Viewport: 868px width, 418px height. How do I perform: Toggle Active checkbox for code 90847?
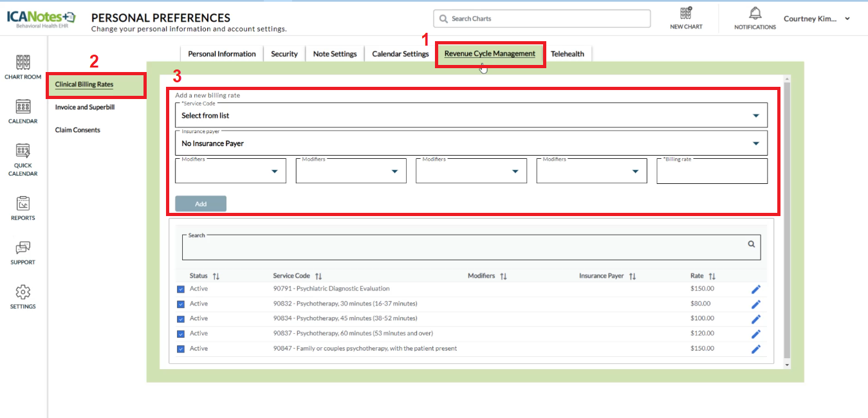point(181,349)
